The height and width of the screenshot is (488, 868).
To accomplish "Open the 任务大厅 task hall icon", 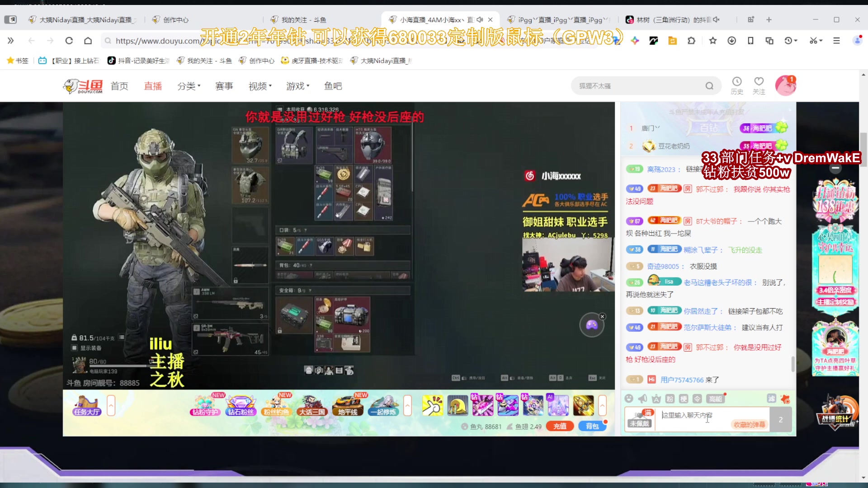I will [x=87, y=405].
